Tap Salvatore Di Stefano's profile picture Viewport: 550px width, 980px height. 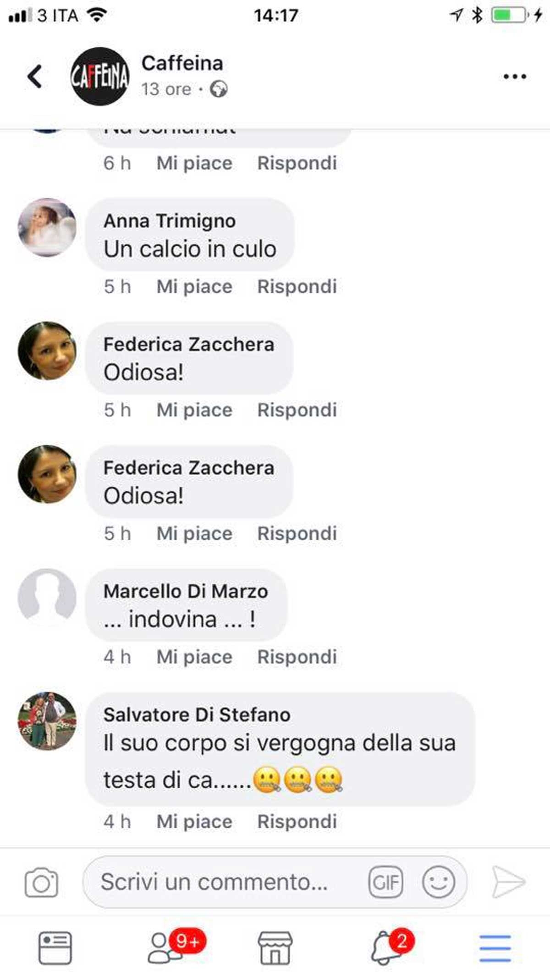pyautogui.click(x=47, y=721)
